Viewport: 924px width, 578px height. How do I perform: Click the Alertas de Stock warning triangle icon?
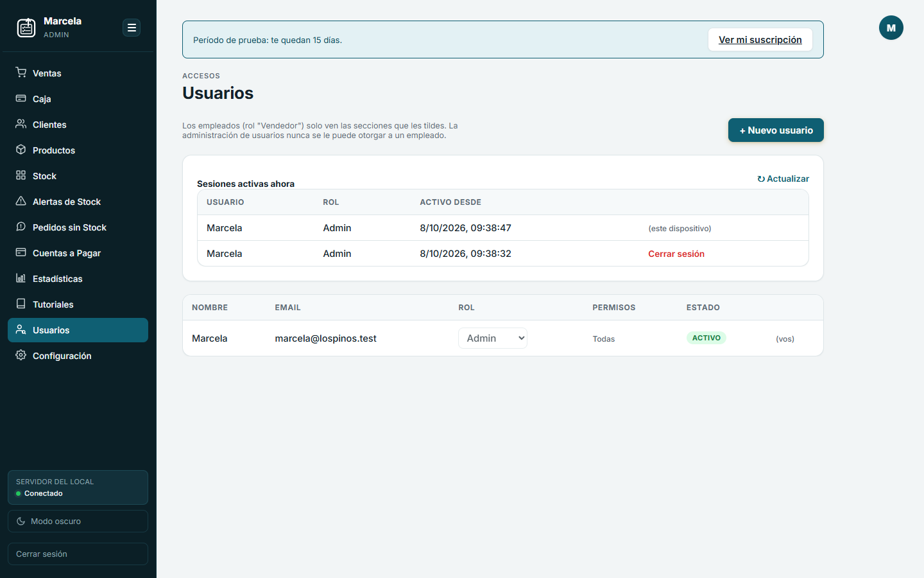pyautogui.click(x=21, y=201)
